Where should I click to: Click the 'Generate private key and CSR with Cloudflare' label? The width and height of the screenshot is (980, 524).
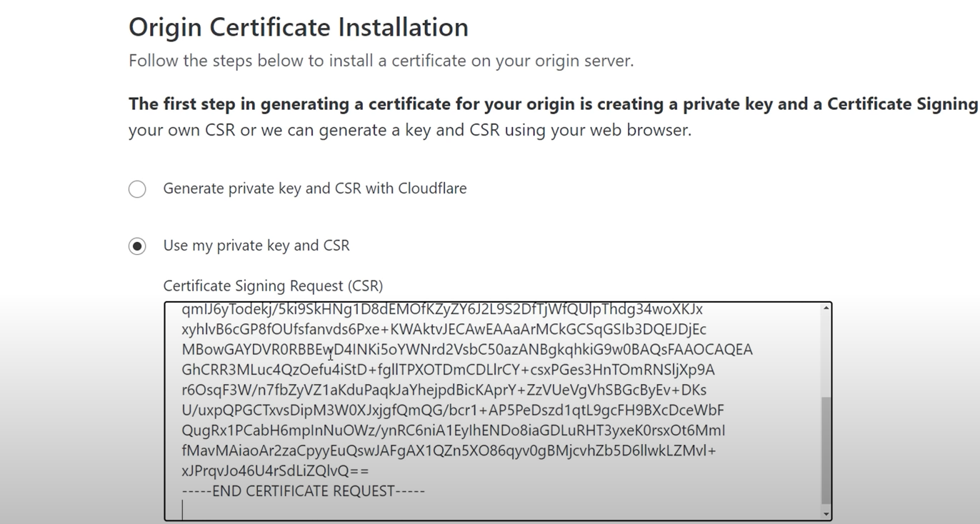[314, 188]
